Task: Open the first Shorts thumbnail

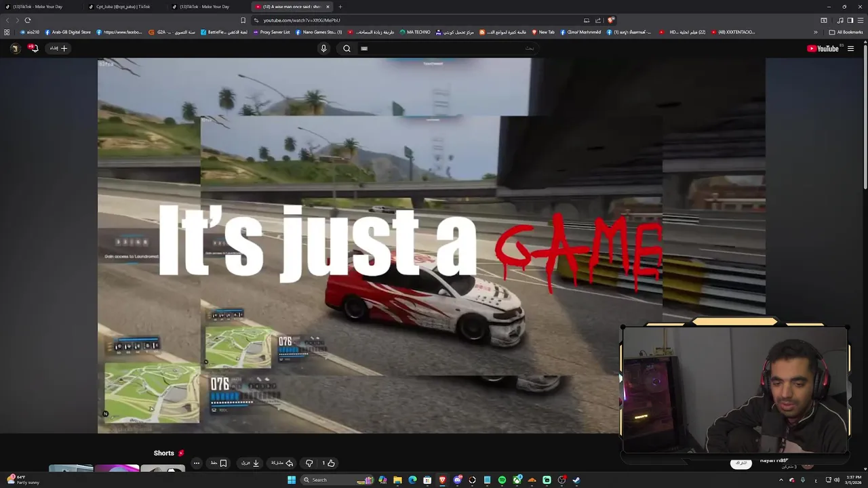Action: point(71,468)
